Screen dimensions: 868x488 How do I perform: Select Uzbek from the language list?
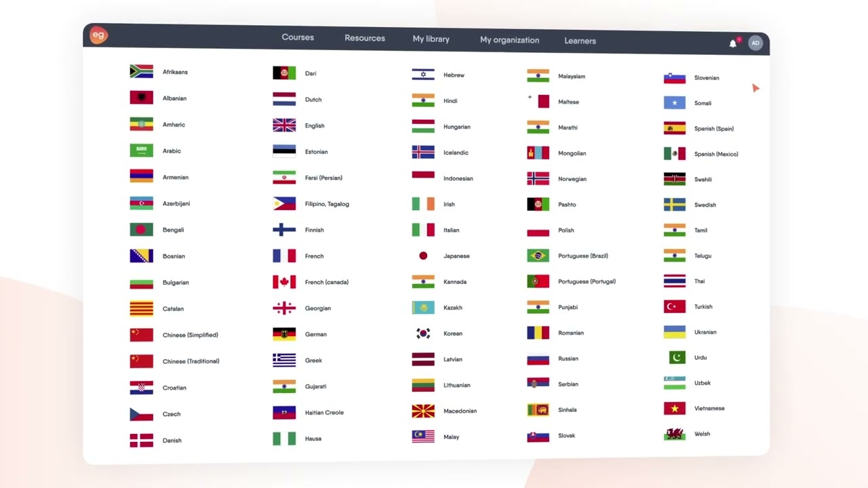tap(703, 383)
